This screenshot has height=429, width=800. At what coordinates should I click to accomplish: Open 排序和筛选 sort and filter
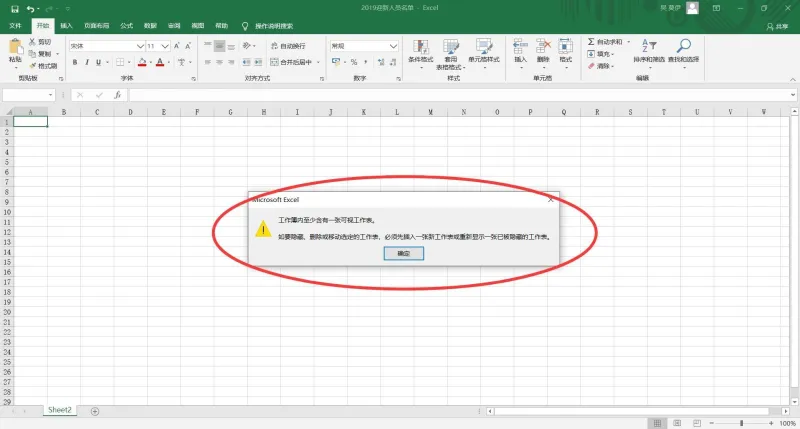(x=649, y=54)
